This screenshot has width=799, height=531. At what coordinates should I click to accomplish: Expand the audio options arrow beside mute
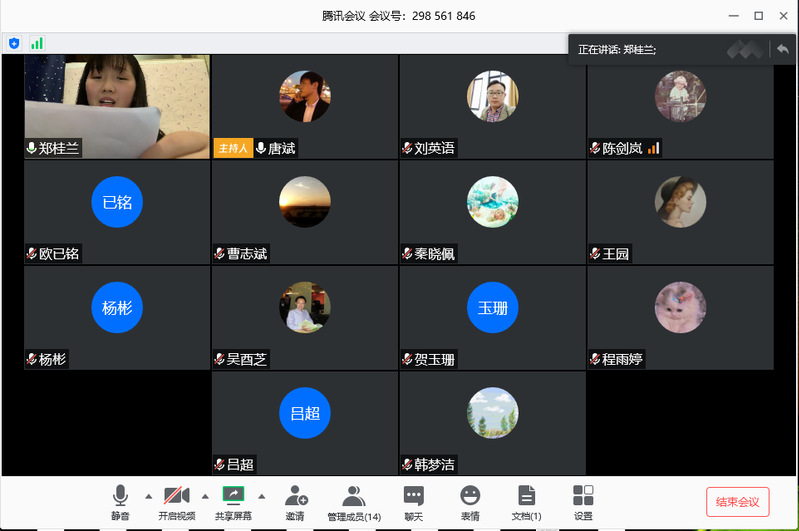pos(148,496)
